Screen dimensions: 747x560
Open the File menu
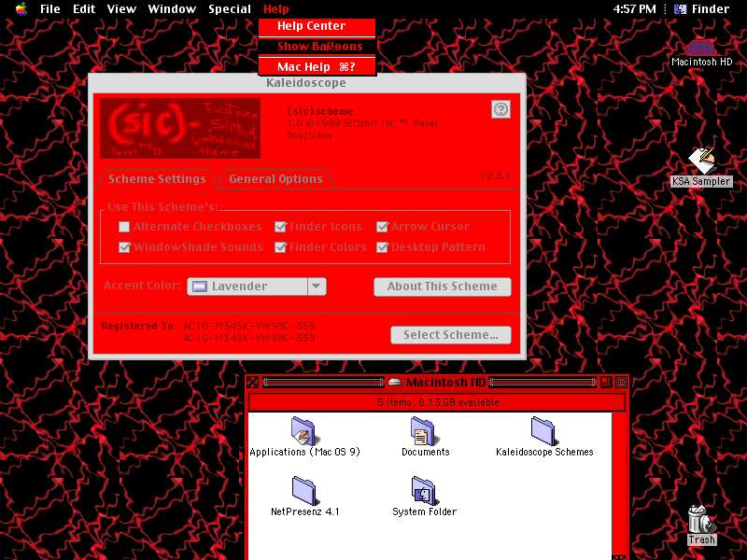coord(50,9)
